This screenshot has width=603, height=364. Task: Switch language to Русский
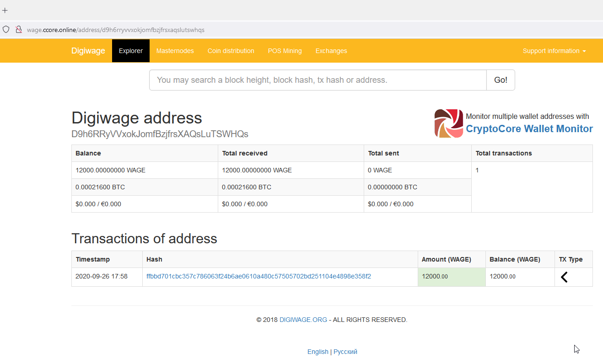345,352
